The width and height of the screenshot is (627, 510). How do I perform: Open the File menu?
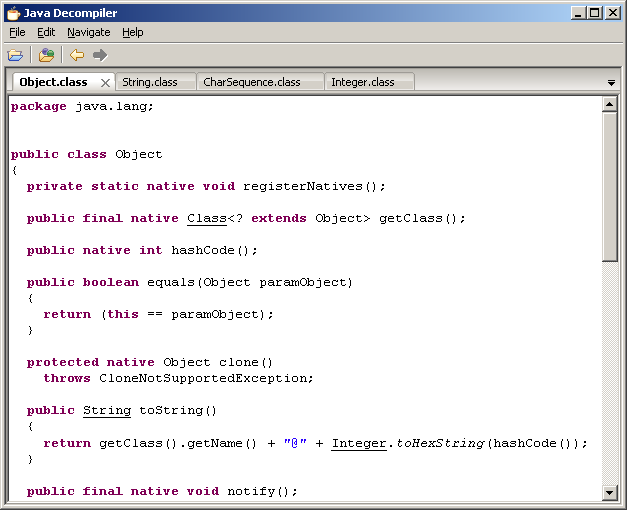pos(17,32)
